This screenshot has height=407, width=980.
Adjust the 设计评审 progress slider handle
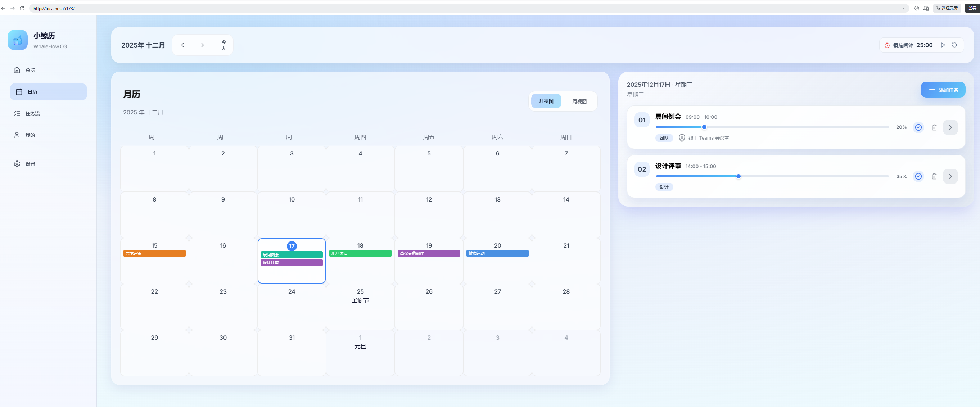tap(738, 176)
